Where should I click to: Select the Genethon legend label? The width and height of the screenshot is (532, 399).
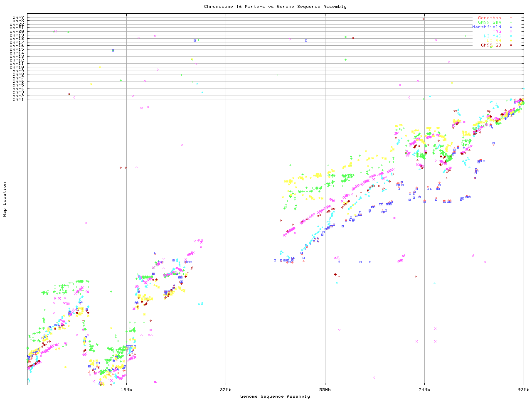[x=489, y=18]
